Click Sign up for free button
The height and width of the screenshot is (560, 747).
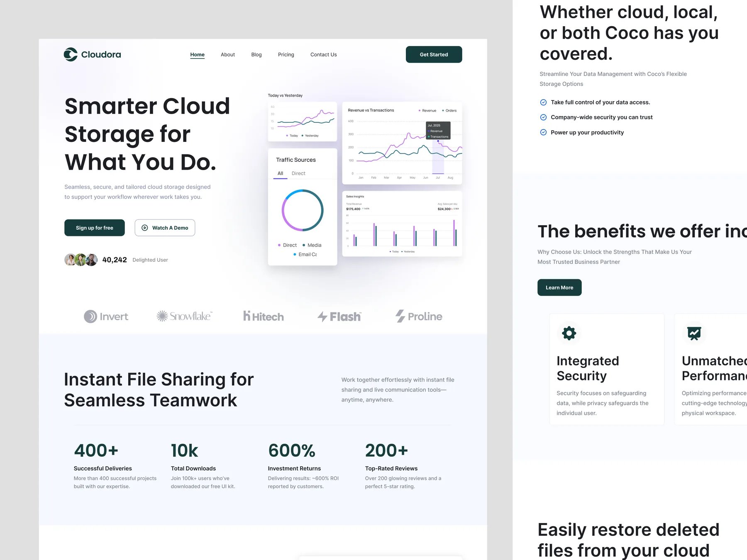[x=95, y=228]
